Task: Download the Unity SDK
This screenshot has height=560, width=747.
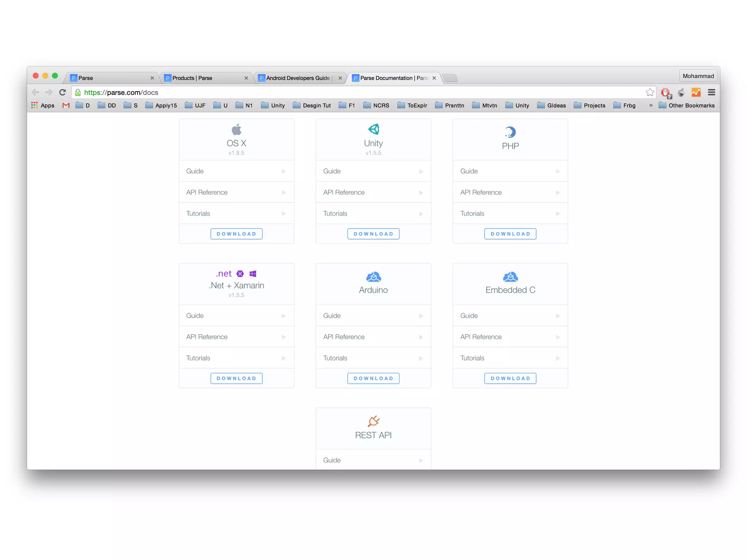Action: 373,234
